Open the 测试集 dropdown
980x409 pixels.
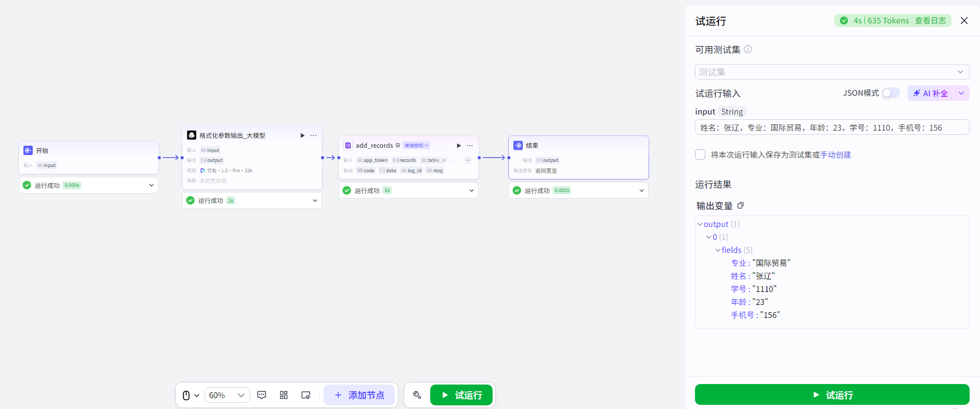point(831,72)
